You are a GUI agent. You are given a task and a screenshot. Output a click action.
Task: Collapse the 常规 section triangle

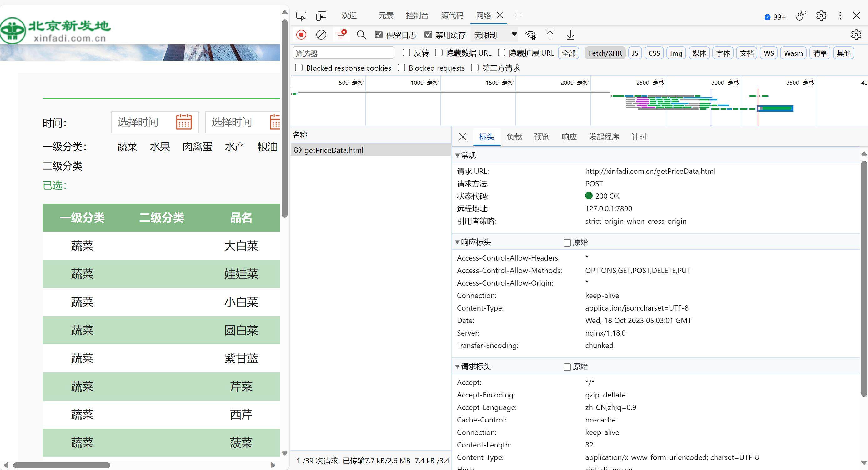point(457,155)
